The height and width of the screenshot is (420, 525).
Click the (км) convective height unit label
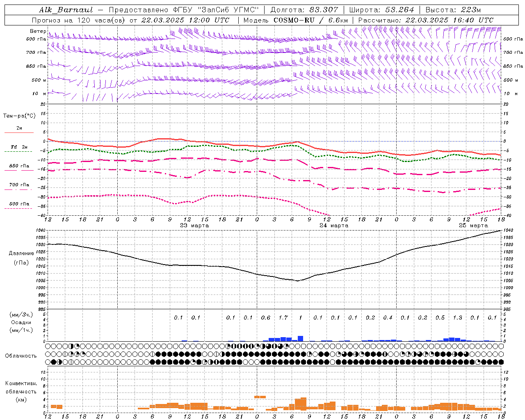21,399
